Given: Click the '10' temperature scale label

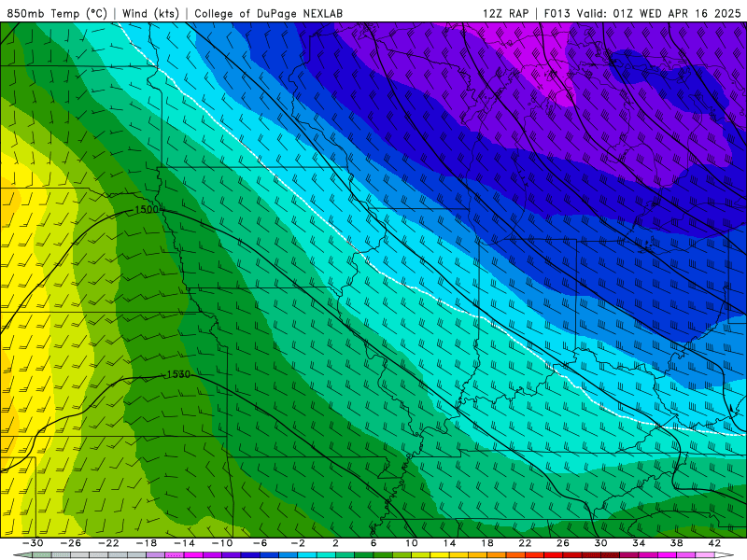Looking at the screenshot, I should tap(411, 543).
